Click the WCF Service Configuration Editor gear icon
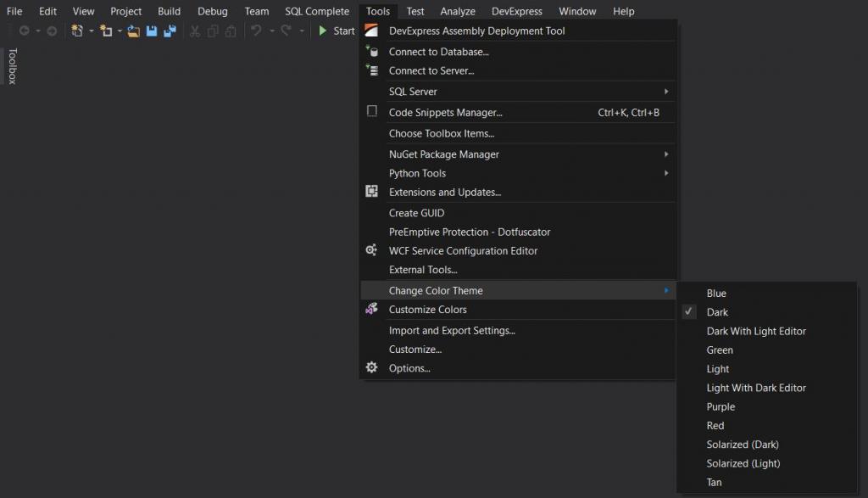This screenshot has width=868, height=498. point(370,250)
